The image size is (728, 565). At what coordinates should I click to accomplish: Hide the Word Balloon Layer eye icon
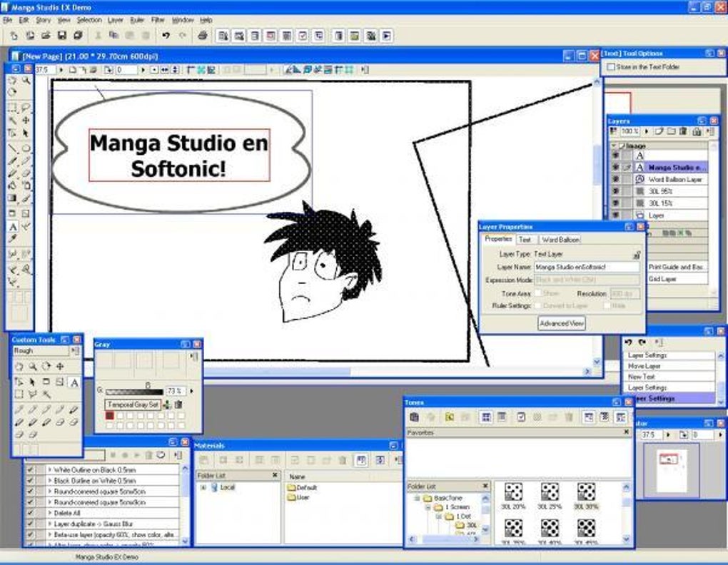coord(616,179)
